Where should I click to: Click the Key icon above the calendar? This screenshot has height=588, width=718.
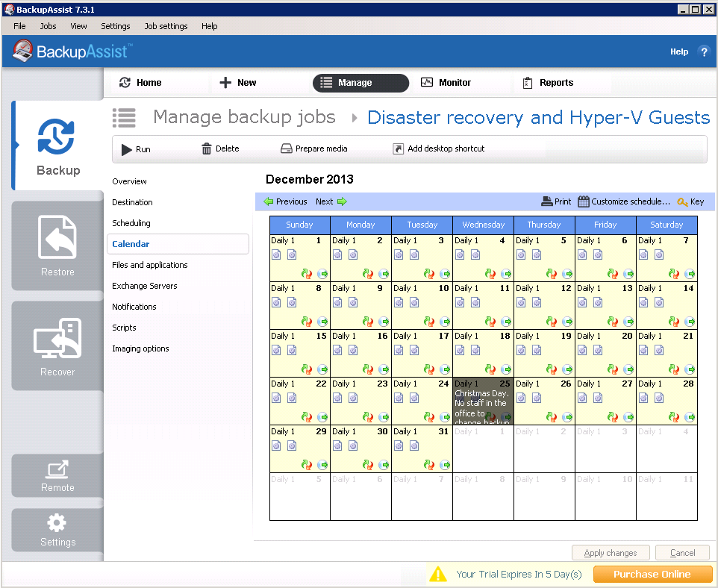click(x=682, y=202)
